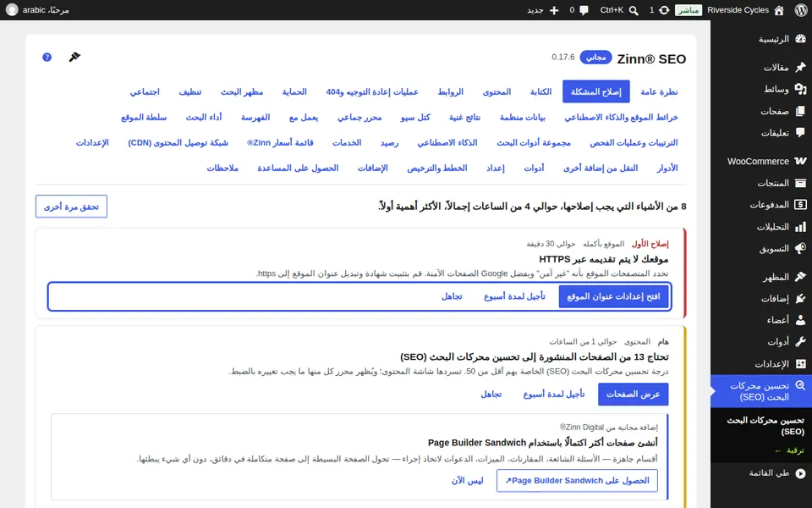Postpone SEO pages issue for a week
The image size is (812, 508).
pyautogui.click(x=553, y=395)
